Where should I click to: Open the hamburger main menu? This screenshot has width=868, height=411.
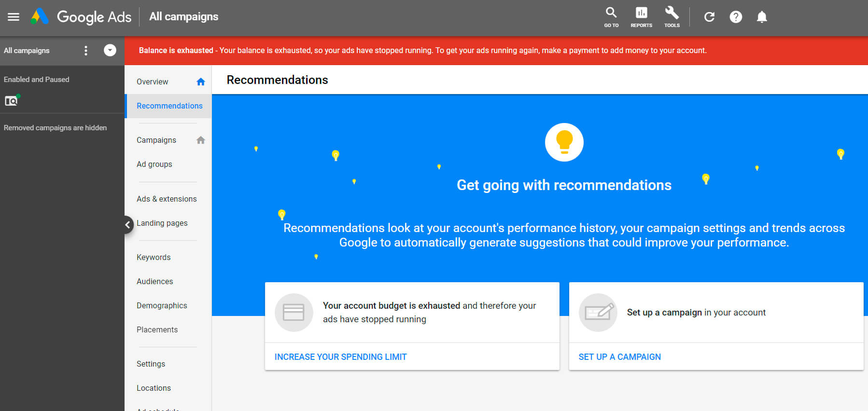point(14,17)
